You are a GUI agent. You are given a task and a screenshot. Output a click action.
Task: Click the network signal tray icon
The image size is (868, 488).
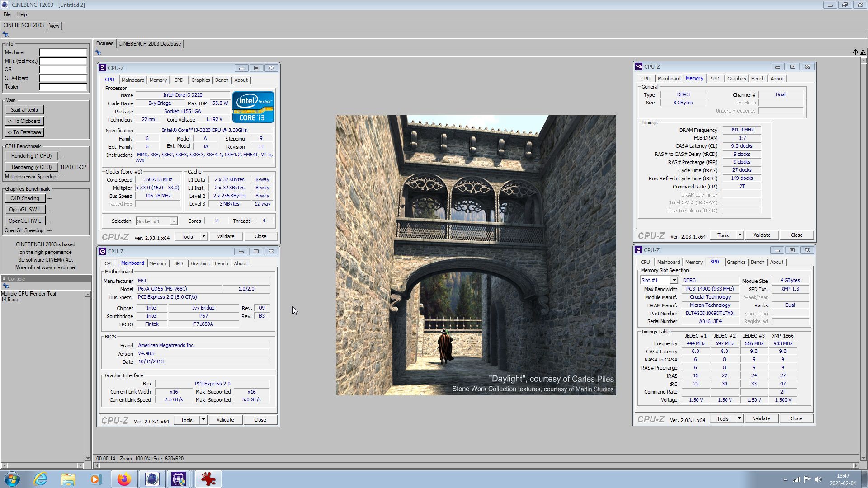point(797,479)
